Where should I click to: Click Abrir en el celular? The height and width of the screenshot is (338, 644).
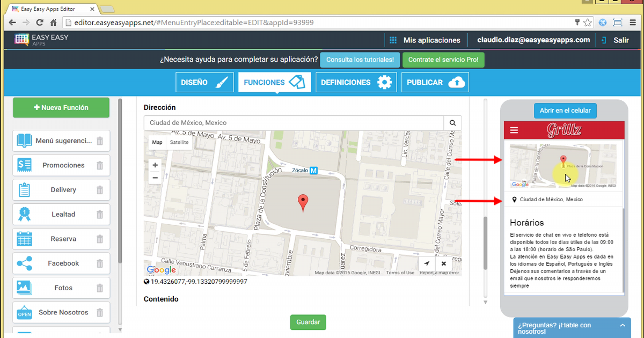coord(565,111)
